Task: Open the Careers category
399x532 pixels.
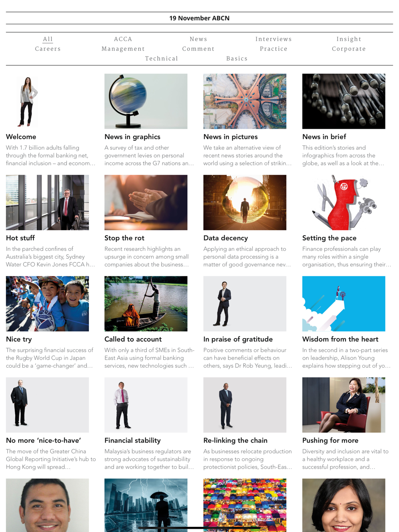Action: [x=48, y=49]
